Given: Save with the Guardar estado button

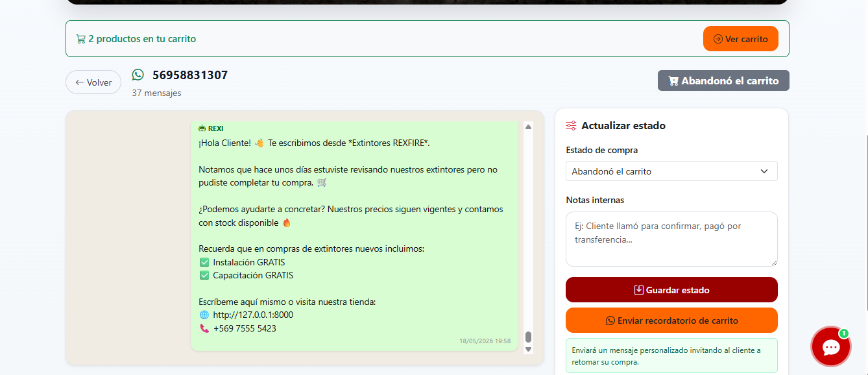Looking at the screenshot, I should pyautogui.click(x=671, y=290).
